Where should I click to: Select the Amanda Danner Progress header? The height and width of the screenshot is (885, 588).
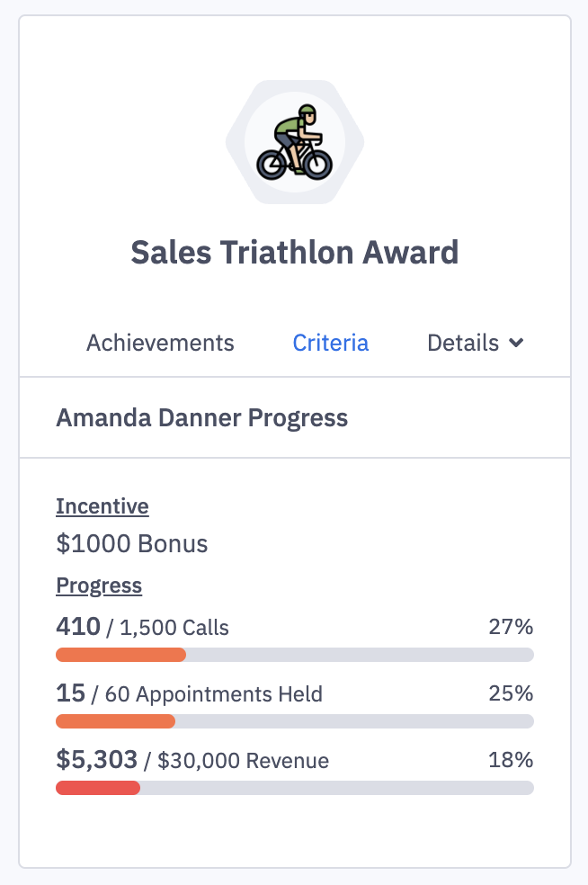coord(201,417)
